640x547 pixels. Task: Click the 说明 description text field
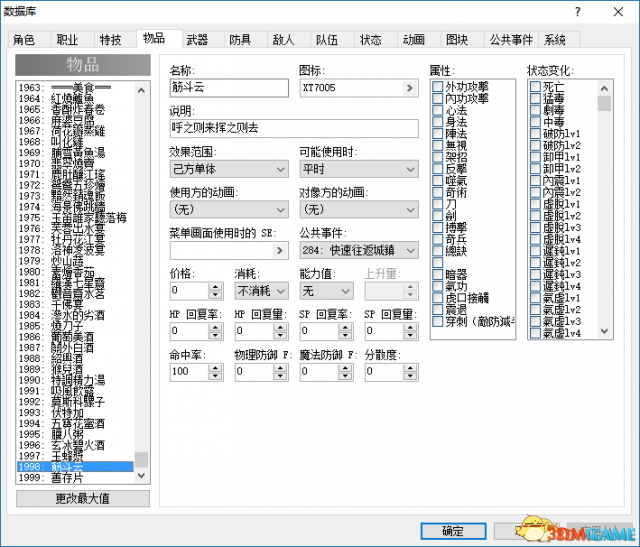point(294,128)
